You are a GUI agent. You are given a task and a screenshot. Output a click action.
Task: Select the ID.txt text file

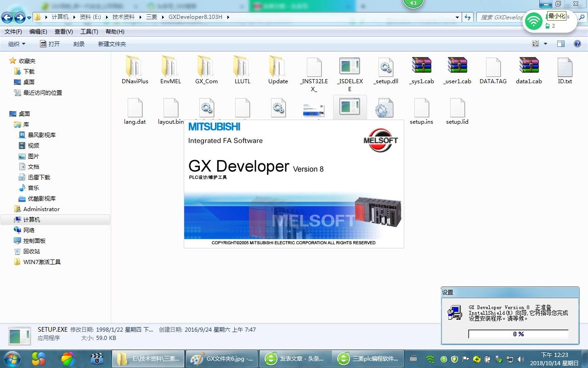click(565, 68)
